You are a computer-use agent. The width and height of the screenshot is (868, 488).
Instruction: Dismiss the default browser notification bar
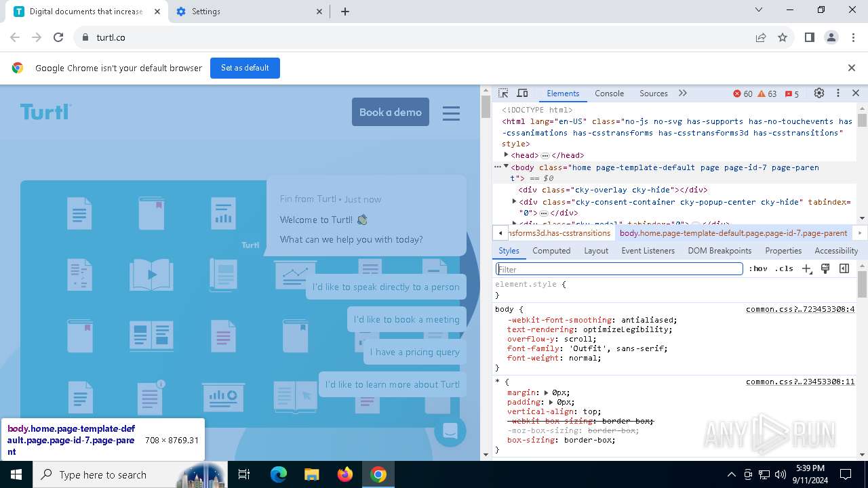click(x=852, y=68)
